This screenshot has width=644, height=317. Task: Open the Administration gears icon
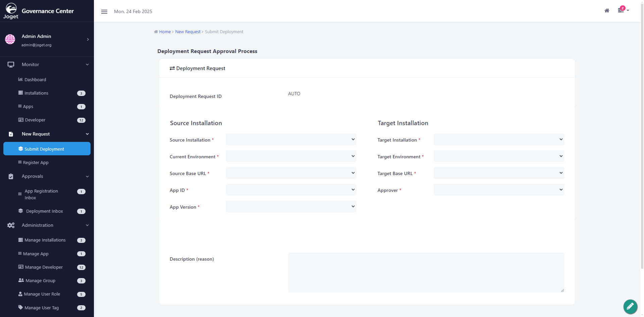(x=10, y=225)
